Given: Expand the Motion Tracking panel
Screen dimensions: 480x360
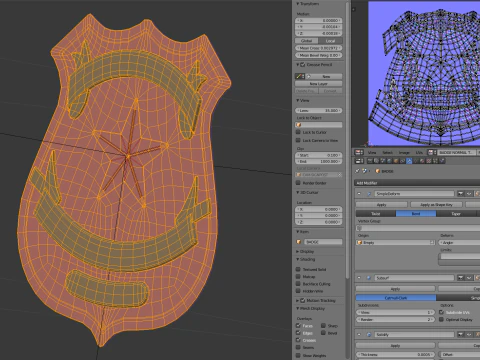Looking at the screenshot, I should click(298, 300).
